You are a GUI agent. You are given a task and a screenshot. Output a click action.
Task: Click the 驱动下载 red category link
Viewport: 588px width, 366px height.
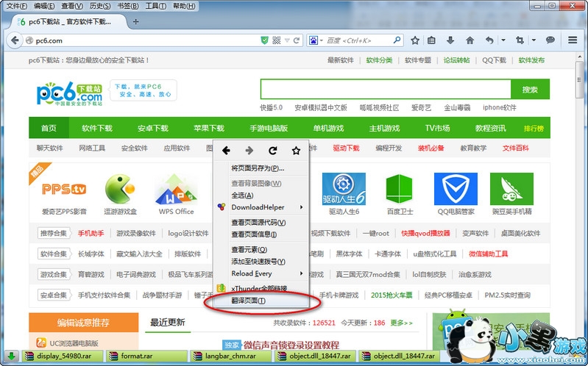346,148
